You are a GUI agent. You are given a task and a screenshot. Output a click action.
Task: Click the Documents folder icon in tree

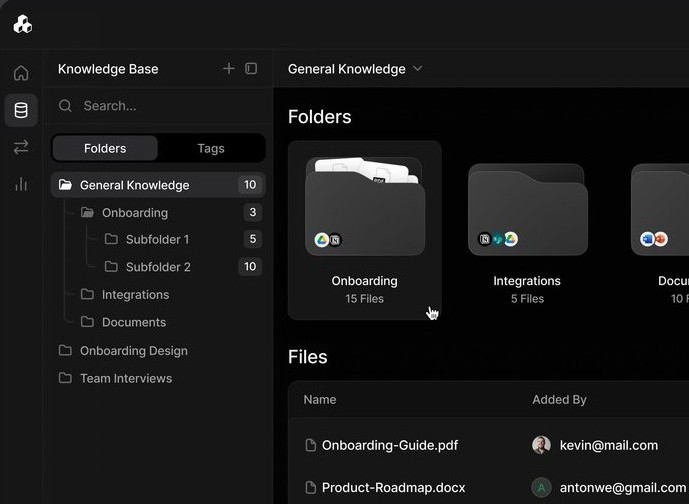point(87,322)
